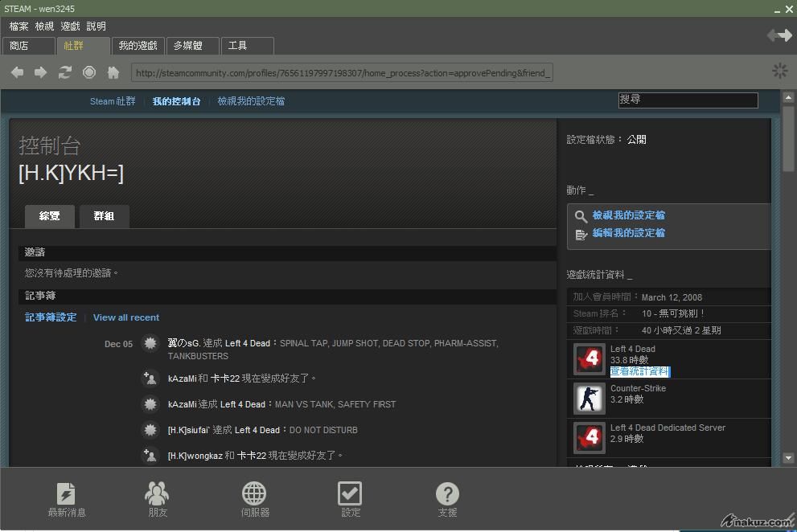Reload the page with the refresh icon
Viewport: 797px width, 532px height.
pyautogui.click(x=64, y=72)
